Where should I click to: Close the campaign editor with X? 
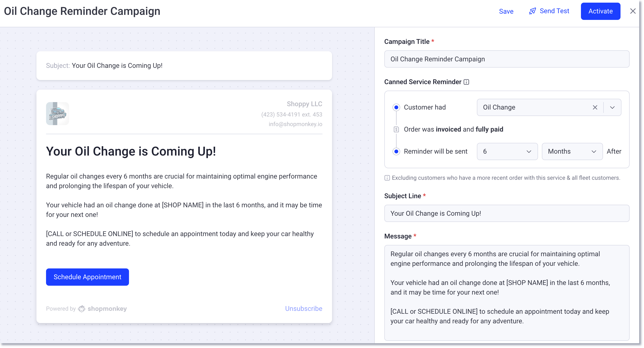[x=633, y=11]
